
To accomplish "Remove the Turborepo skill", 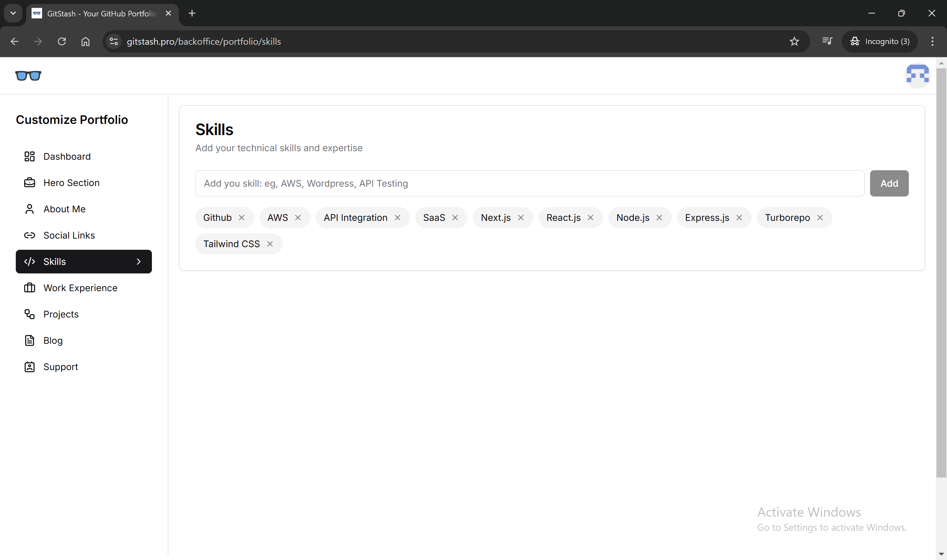I will tap(820, 217).
